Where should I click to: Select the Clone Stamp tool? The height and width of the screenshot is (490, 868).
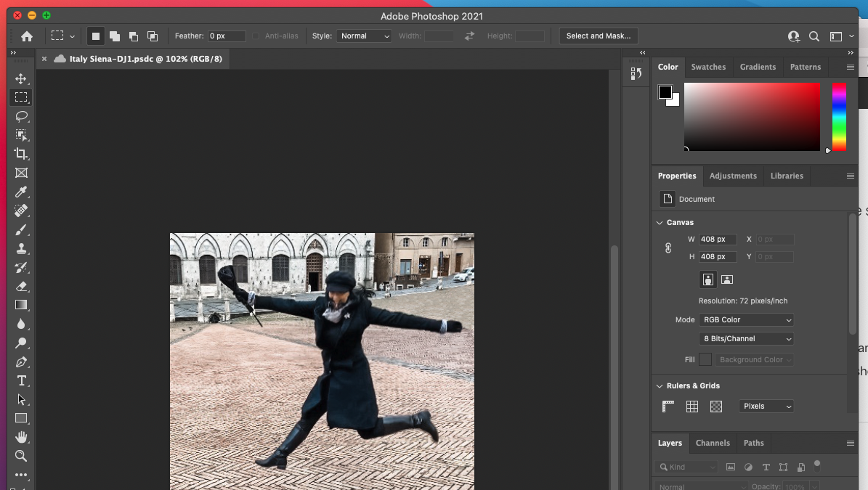pos(21,248)
